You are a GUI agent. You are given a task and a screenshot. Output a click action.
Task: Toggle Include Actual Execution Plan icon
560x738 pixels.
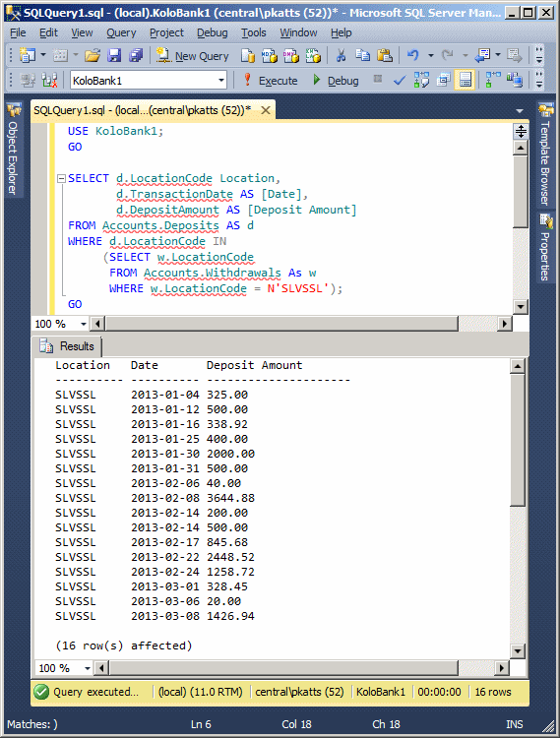click(x=493, y=80)
